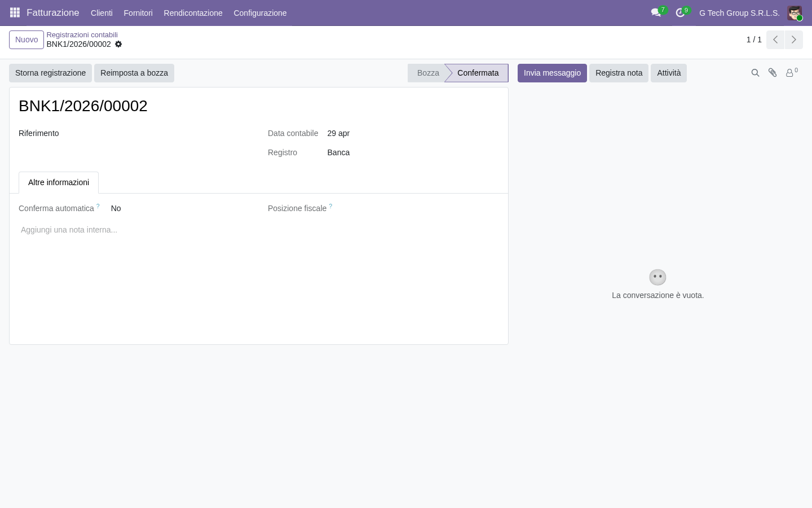Select the Bozza status step
Viewport: 812px width, 508px height.
[x=428, y=73]
